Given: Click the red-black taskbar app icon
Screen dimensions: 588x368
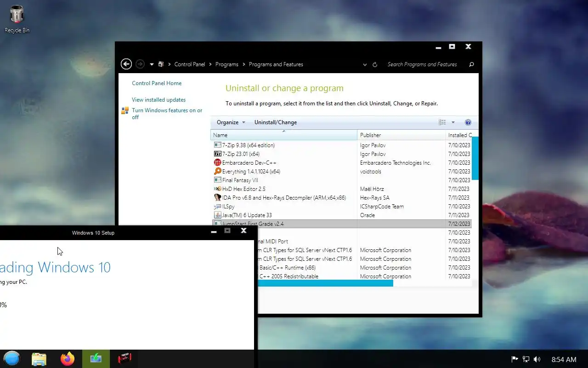Looking at the screenshot, I should [x=124, y=359].
